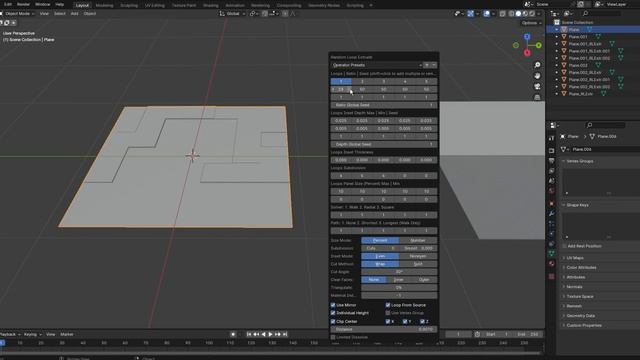Switch to the Modeling workspace tab

104,5
